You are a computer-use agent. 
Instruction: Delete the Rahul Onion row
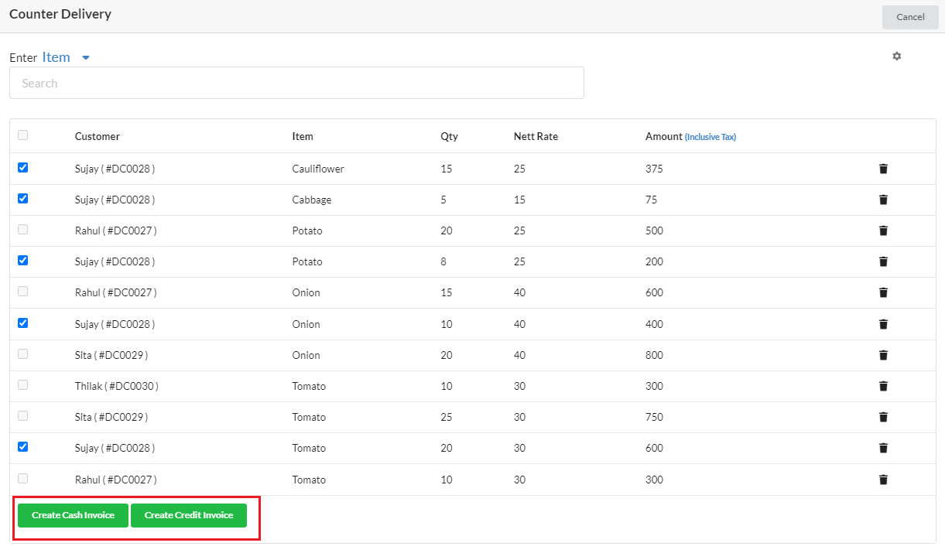point(883,292)
